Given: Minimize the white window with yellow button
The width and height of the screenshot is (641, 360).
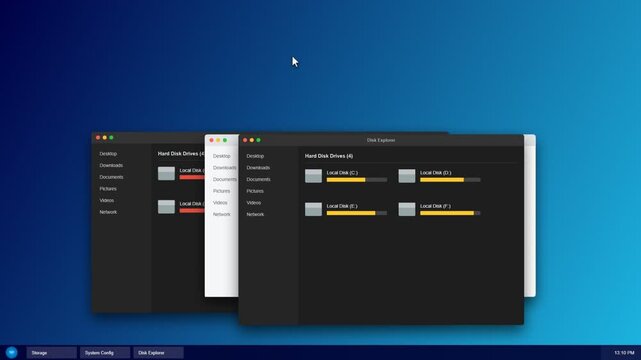Looking at the screenshot, I should tap(218, 140).
